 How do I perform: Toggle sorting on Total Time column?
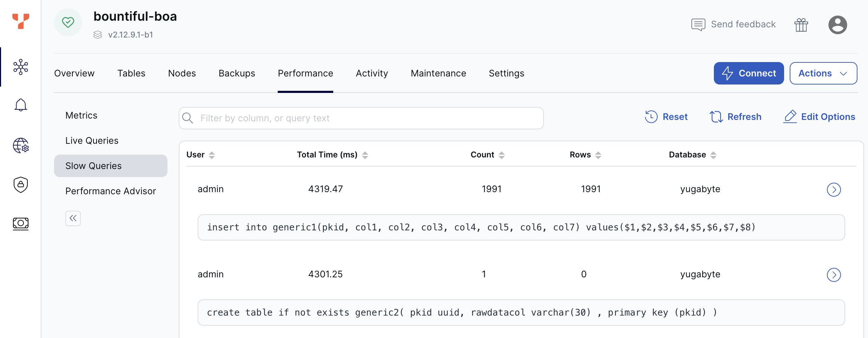tap(366, 155)
